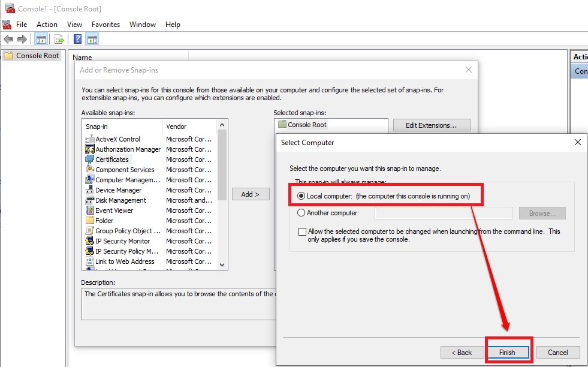The height and width of the screenshot is (367, 588).
Task: Click the Export List toolbar icon
Action: (x=59, y=40)
